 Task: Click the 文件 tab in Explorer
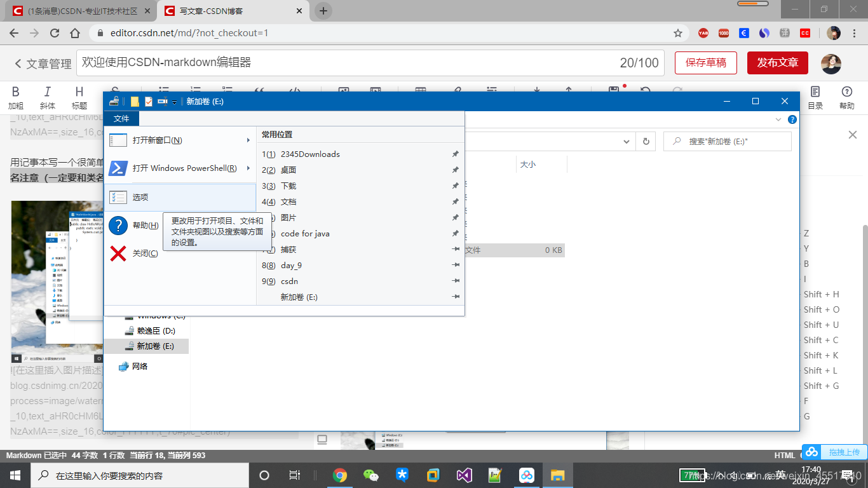[121, 119]
